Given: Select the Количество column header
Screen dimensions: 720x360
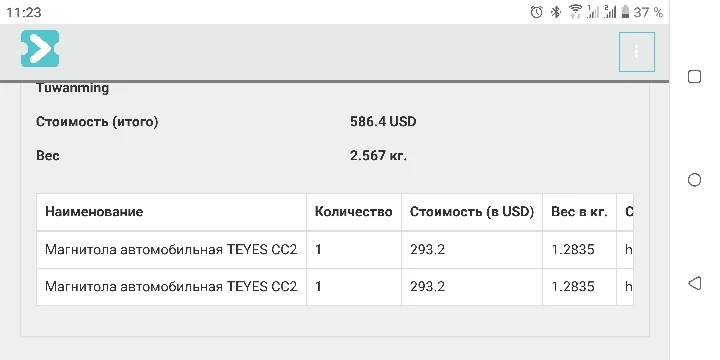Looking at the screenshot, I should click(354, 212).
